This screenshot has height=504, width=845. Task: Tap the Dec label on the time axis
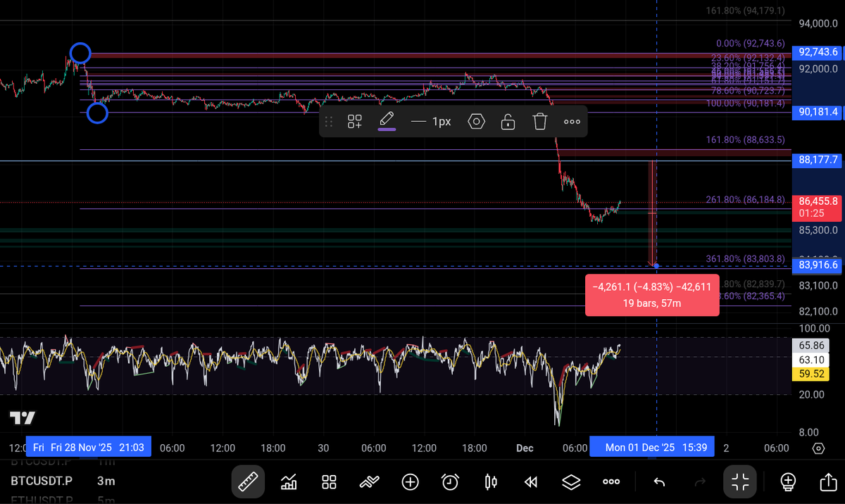[525, 448]
